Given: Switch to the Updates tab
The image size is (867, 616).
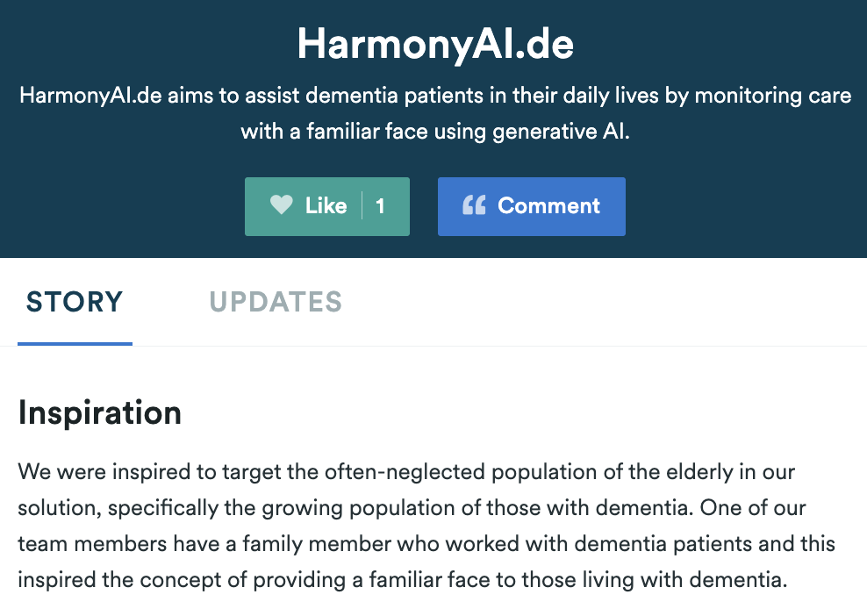Looking at the screenshot, I should 276,302.
